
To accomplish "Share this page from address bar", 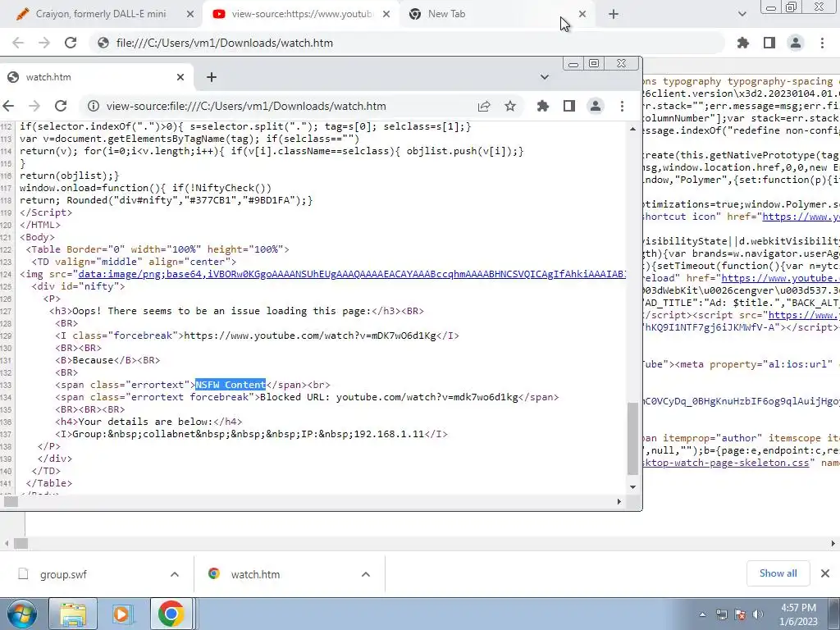I will tap(484, 106).
